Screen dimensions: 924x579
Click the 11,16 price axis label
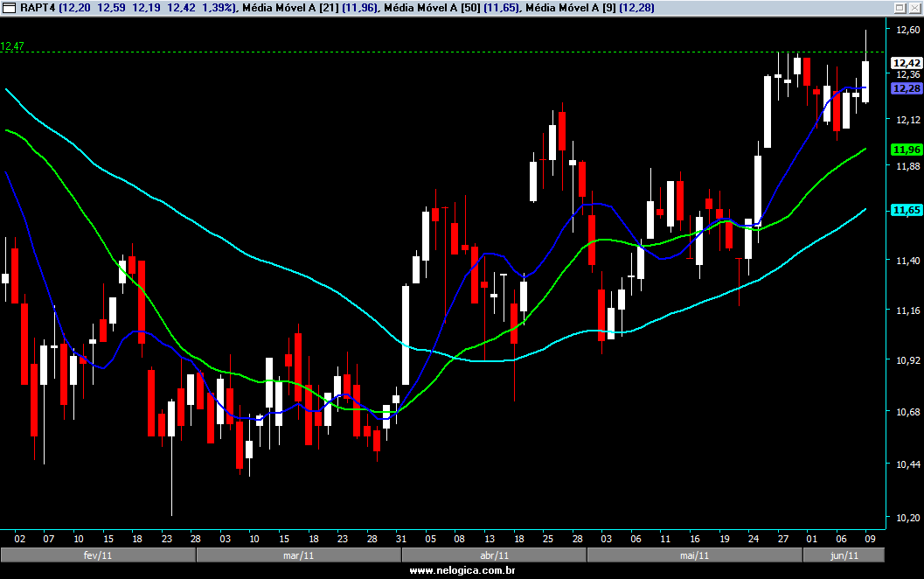pos(907,310)
